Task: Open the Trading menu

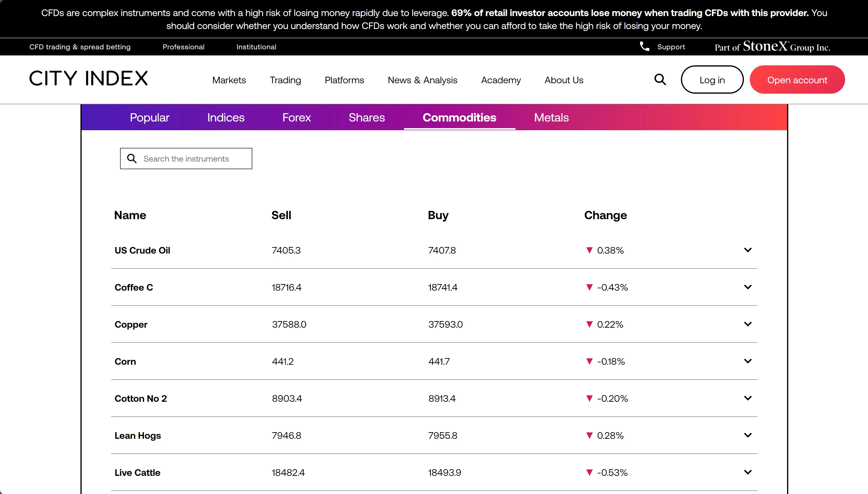Action: [285, 80]
